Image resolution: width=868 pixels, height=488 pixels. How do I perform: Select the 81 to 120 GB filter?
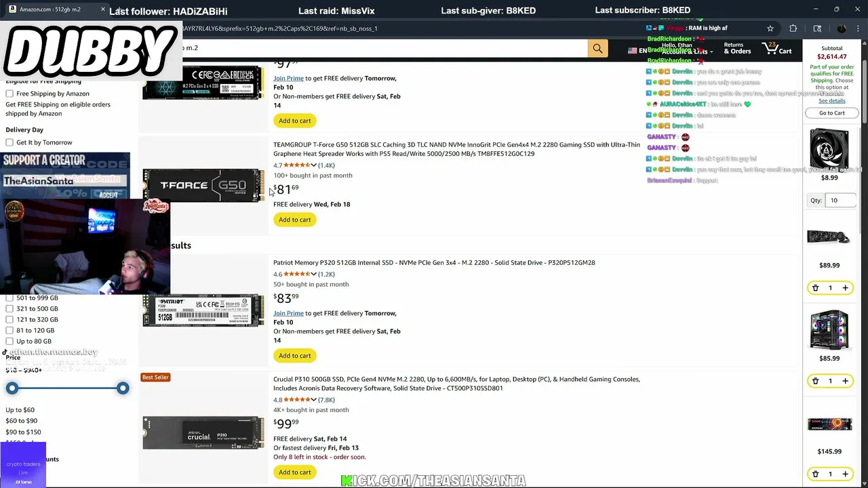[x=9, y=331]
